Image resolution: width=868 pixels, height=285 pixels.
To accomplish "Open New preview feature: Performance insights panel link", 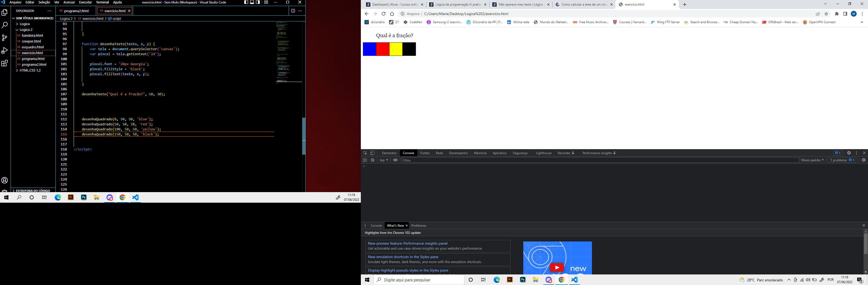I will (408, 243).
